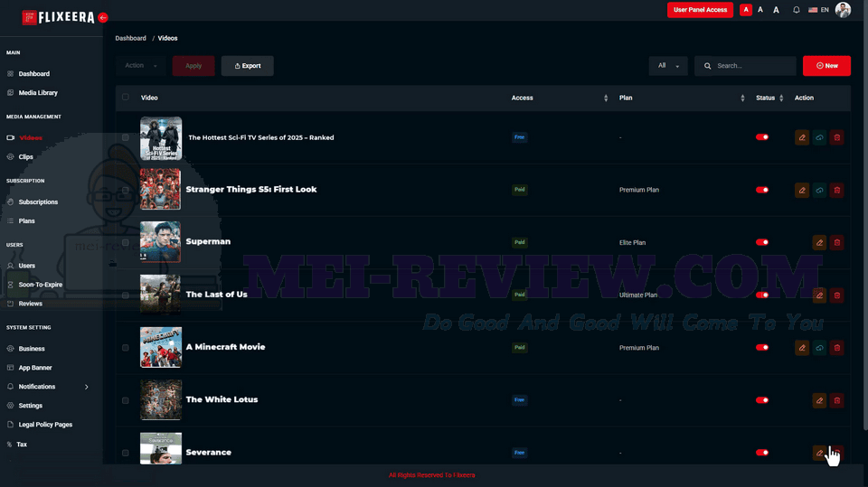Export the videos list

pyautogui.click(x=248, y=65)
